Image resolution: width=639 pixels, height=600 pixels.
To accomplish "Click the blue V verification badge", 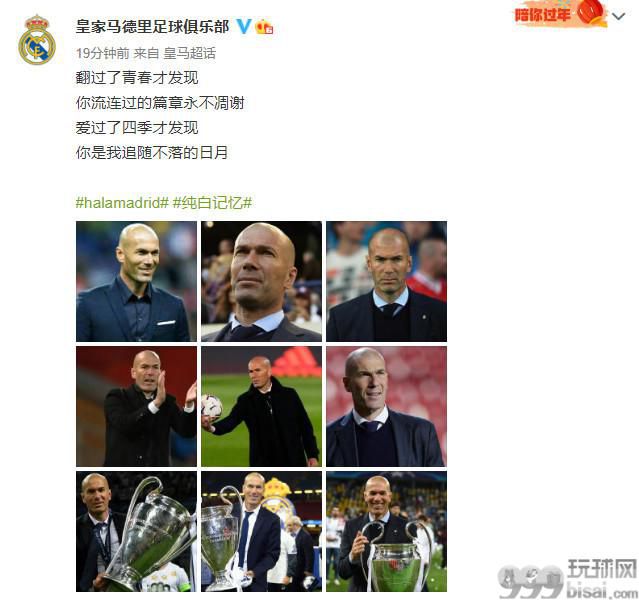I will pos(244,26).
